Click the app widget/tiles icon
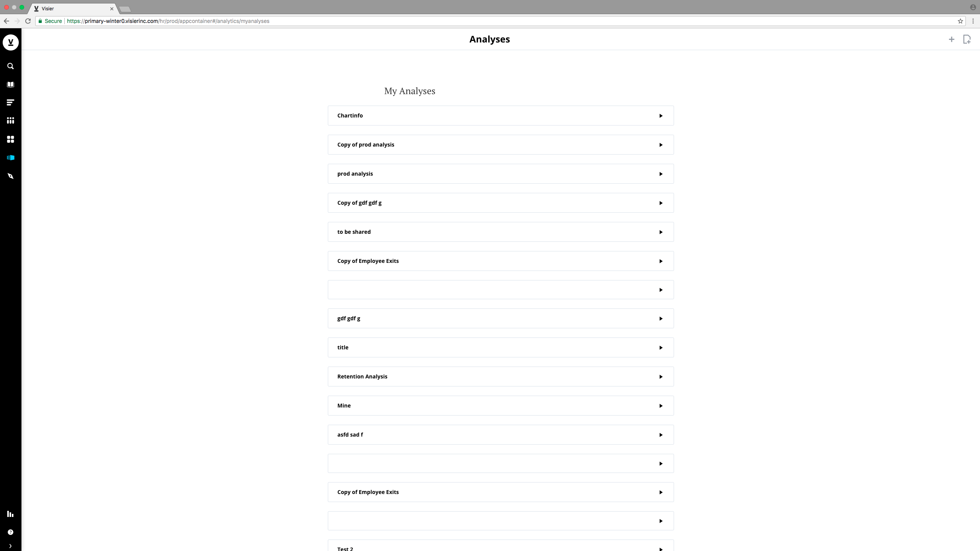The width and height of the screenshot is (980, 551). pos(10,139)
